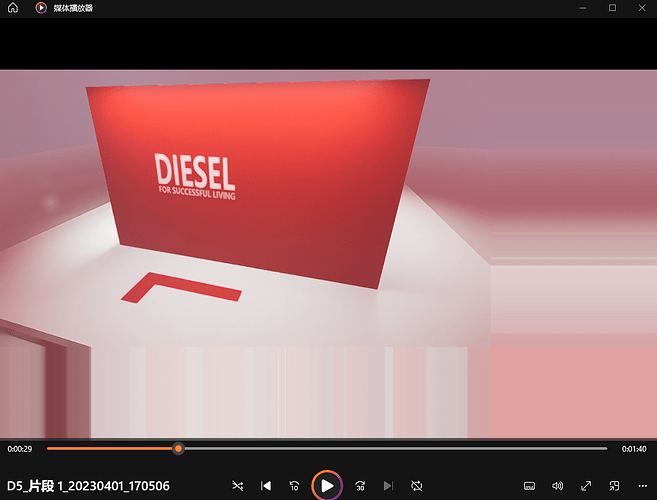Skip back 10 seconds

coord(295,486)
